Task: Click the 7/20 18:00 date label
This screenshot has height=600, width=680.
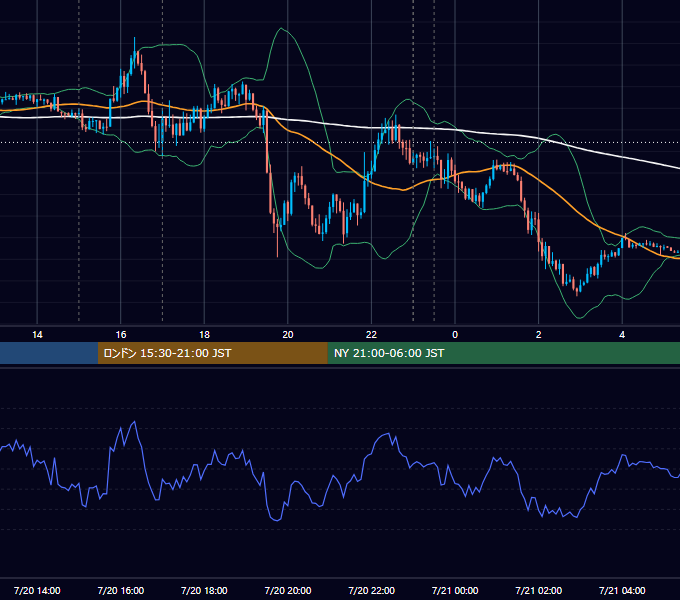Action: click(x=204, y=590)
